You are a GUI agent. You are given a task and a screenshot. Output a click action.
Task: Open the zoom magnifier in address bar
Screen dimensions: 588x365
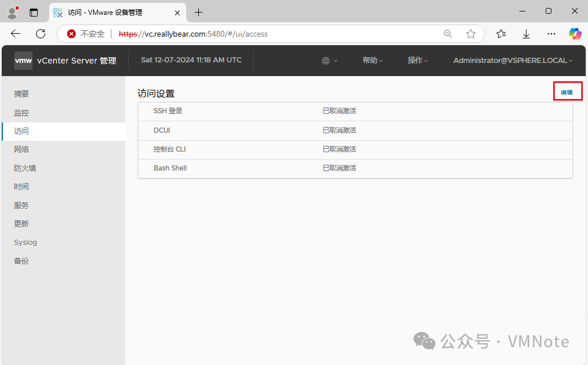point(448,34)
